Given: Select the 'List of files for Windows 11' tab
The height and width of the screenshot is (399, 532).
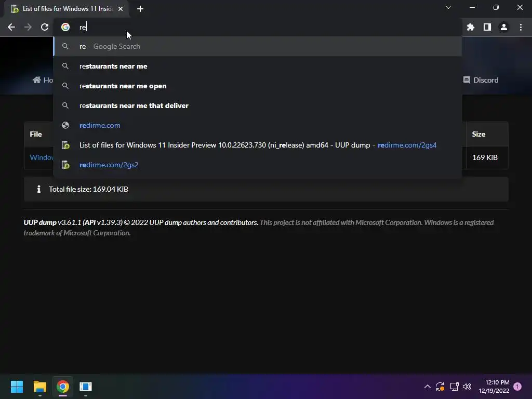Looking at the screenshot, I should tap(66, 9).
